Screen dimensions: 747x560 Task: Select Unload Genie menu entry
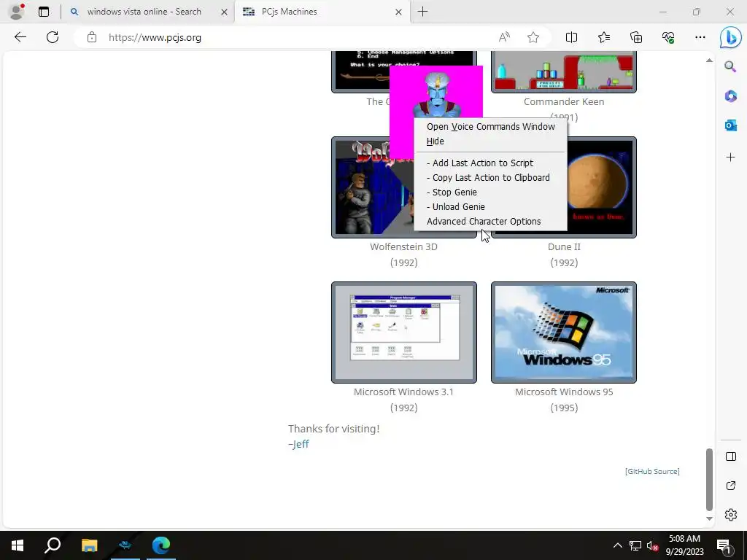[x=491, y=206]
